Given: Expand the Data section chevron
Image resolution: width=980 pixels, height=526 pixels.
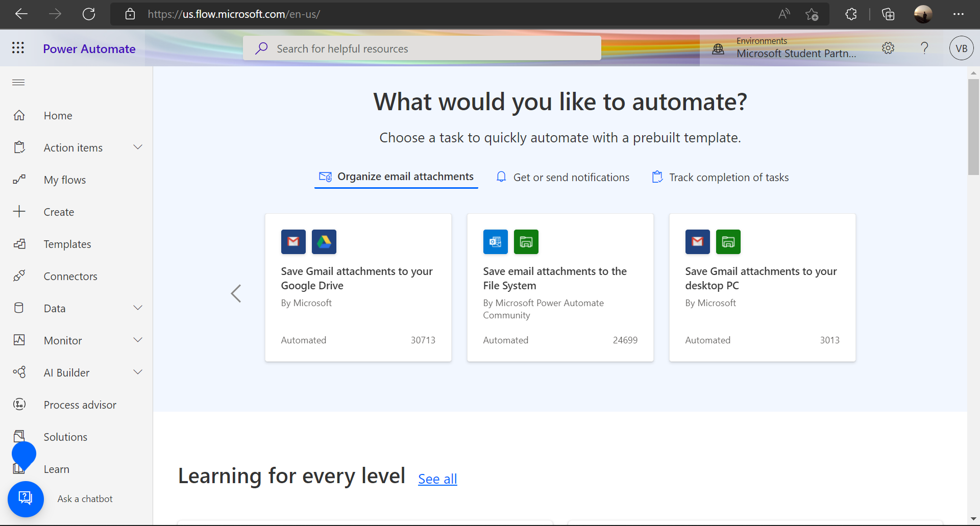Looking at the screenshot, I should (138, 308).
